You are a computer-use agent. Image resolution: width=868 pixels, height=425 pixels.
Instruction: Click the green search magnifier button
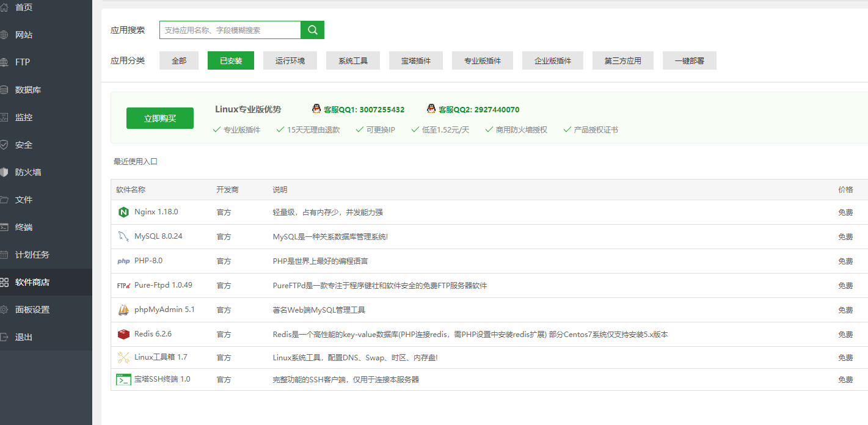pos(313,30)
